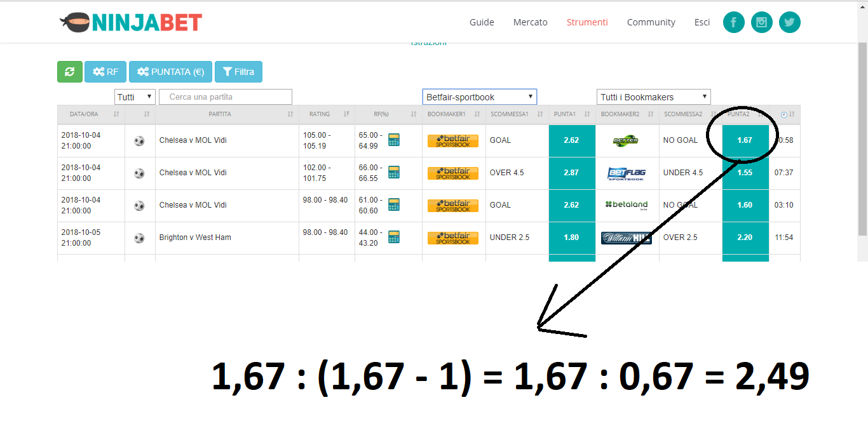
Task: Click punta2 odds 2.20
Action: tap(745, 237)
